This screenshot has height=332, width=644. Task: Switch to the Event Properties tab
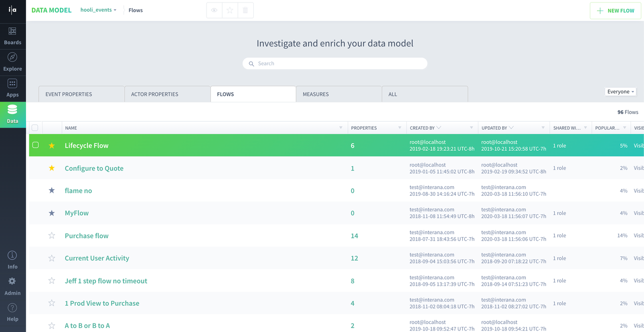[x=82, y=94]
